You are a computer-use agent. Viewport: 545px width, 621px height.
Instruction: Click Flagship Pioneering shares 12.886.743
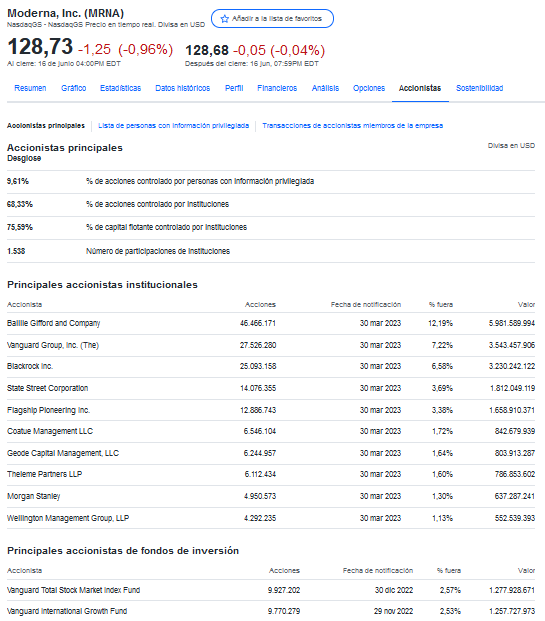(258, 410)
